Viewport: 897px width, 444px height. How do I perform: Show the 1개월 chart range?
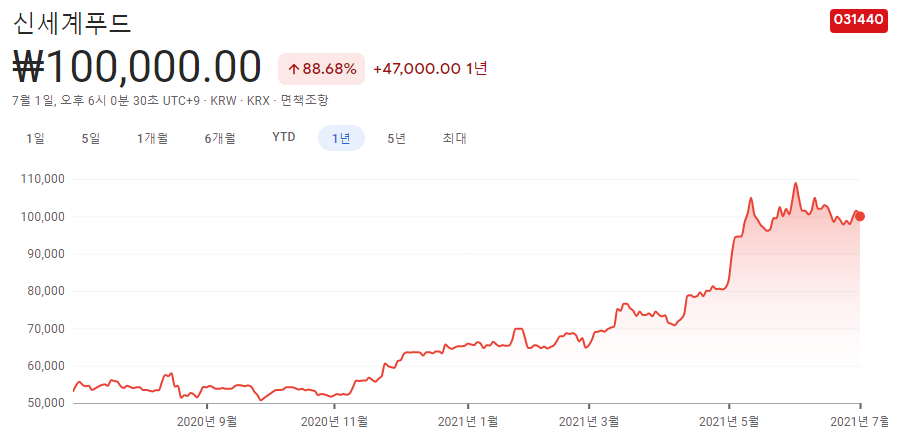pyautogui.click(x=152, y=138)
